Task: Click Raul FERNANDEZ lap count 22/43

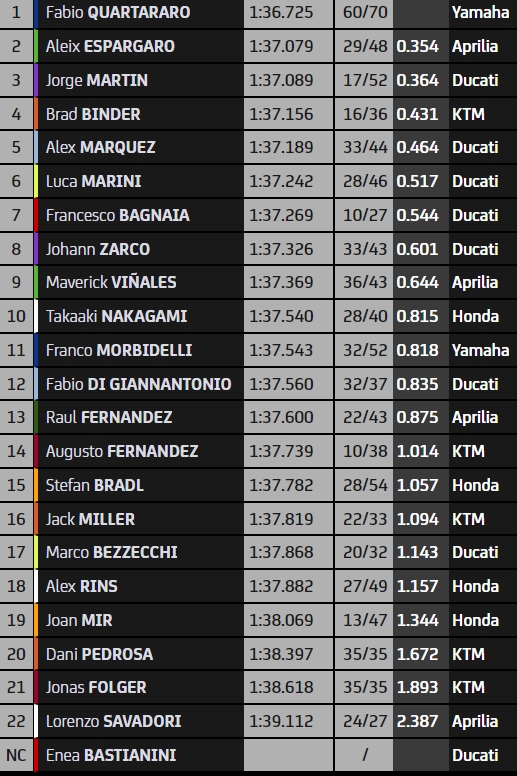Action: [365, 417]
